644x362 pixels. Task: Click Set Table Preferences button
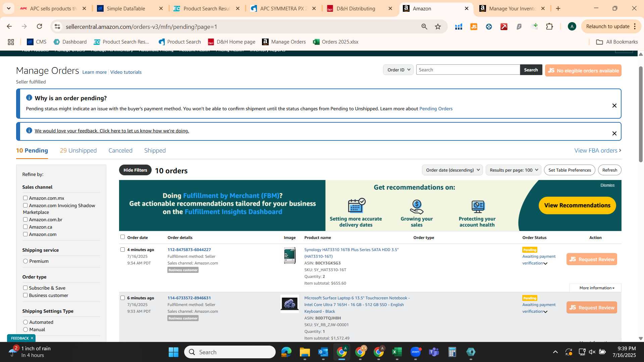coord(570,170)
